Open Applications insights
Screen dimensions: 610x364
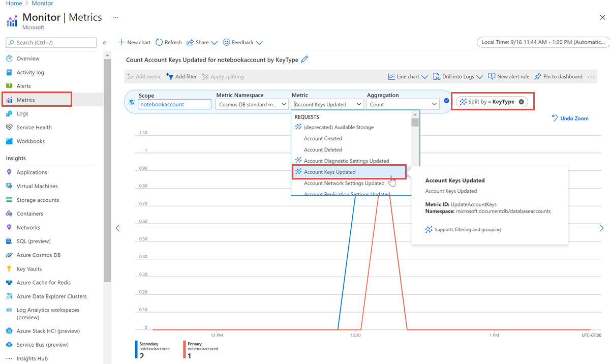32,172
